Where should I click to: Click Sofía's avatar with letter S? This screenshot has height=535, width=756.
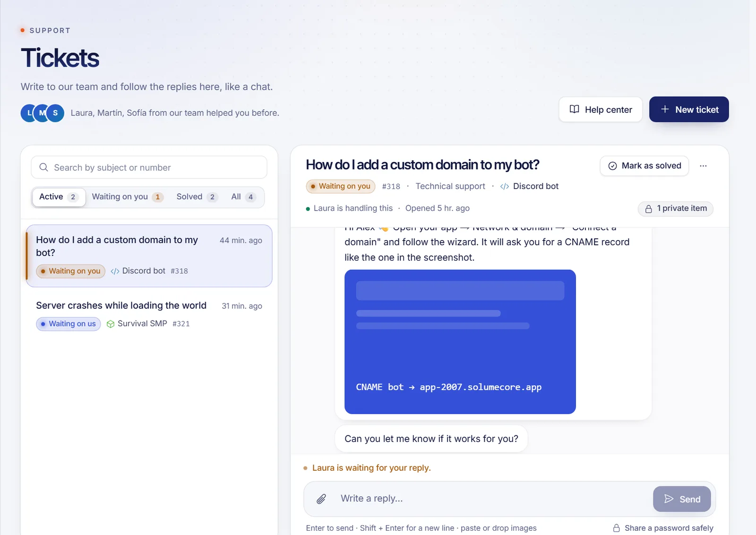pyautogui.click(x=55, y=113)
